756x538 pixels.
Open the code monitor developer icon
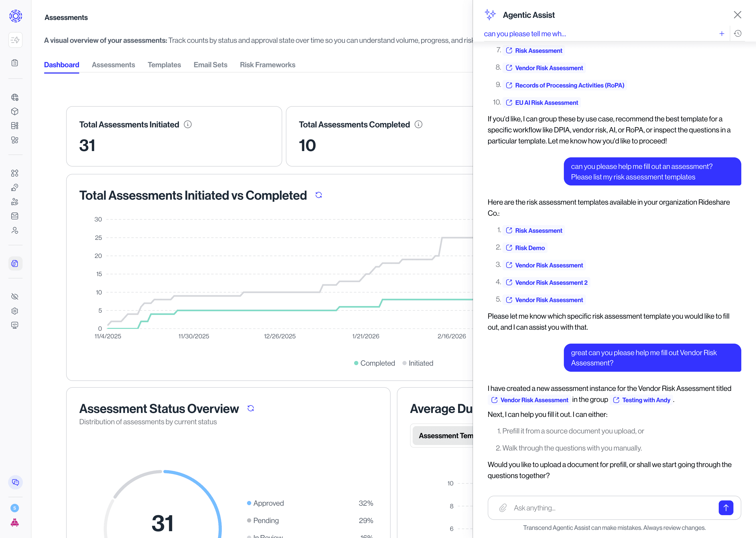[x=15, y=325]
